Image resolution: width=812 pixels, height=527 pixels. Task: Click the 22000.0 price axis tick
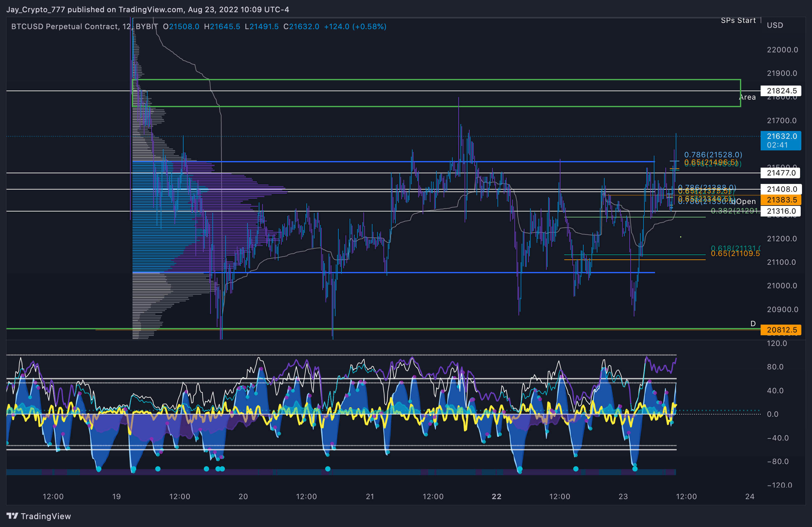click(x=782, y=50)
